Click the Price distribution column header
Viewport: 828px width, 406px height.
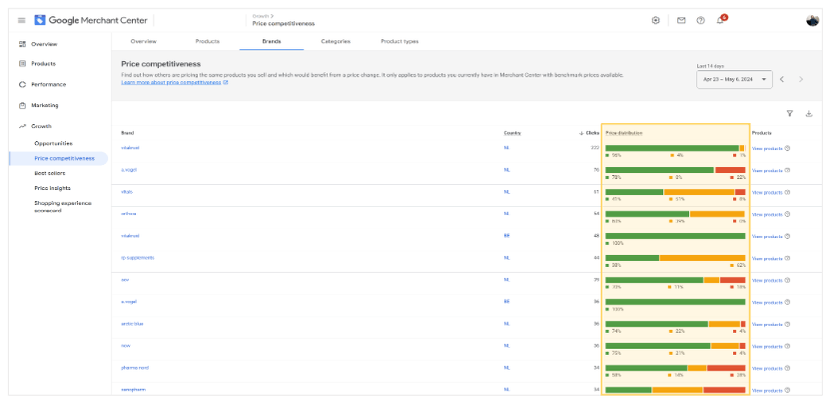(624, 133)
